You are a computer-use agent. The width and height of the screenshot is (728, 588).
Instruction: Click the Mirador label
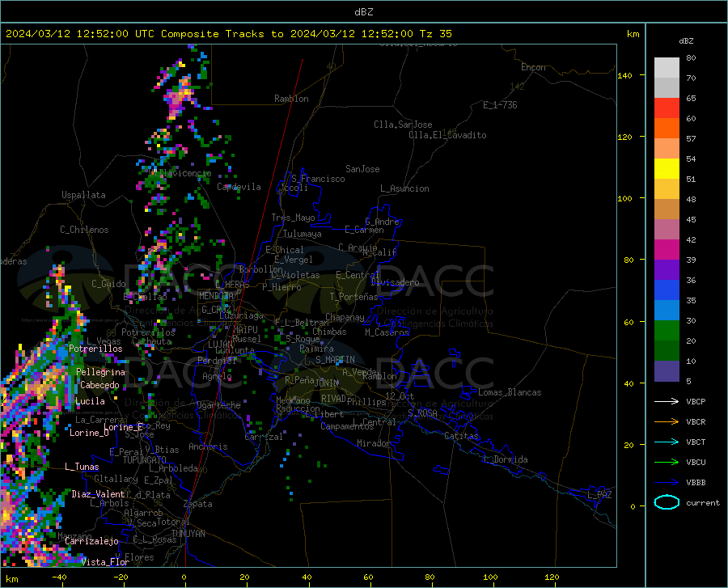pos(373,443)
